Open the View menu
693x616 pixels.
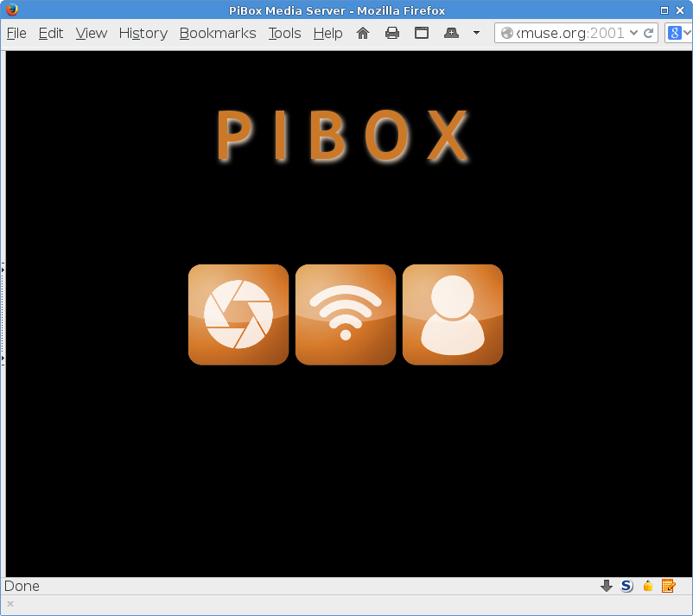[91, 33]
